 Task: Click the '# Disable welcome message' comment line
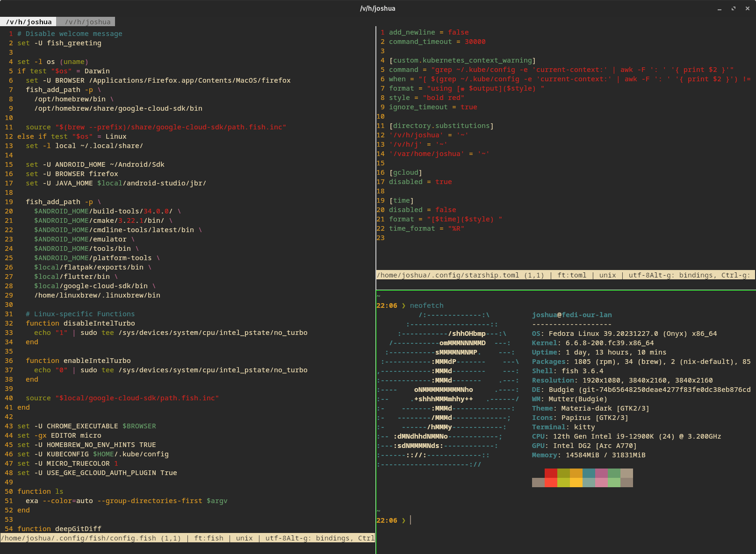click(x=70, y=34)
